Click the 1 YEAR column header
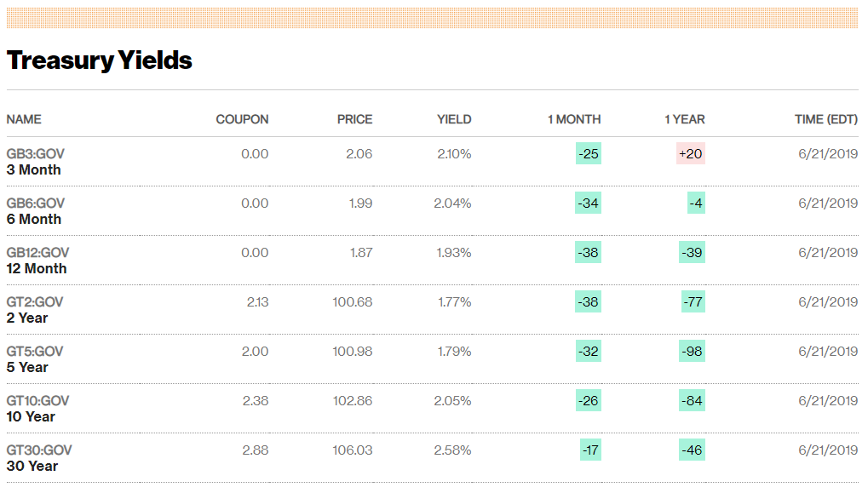Viewport: 868px width, 493px height. pos(684,119)
